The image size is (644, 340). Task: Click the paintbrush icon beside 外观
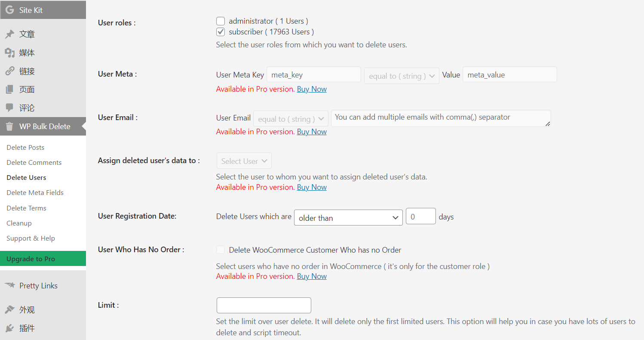pyautogui.click(x=9, y=310)
